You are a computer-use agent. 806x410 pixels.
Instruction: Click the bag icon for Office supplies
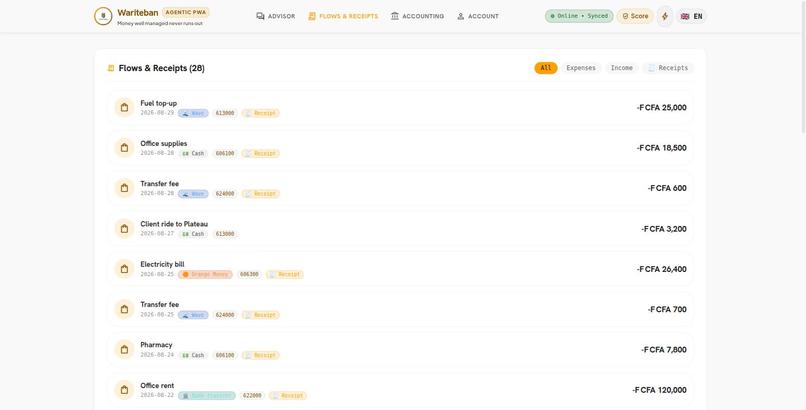[x=124, y=148]
